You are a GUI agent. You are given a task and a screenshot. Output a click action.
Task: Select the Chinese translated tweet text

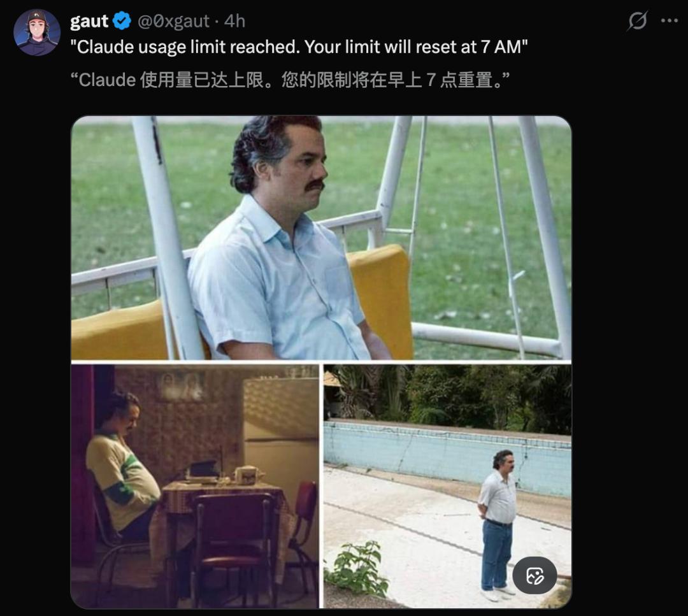[x=290, y=80]
